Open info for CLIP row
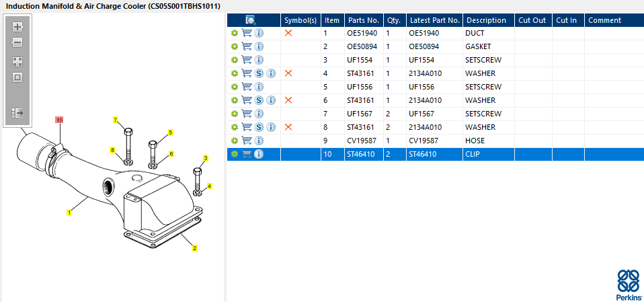This screenshot has width=644, height=302. (259, 154)
